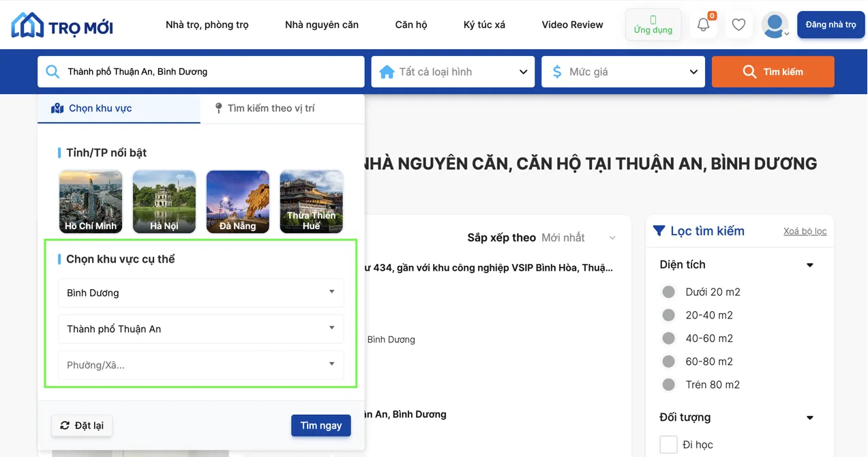Open the Thành phố Thuận An district dropdown

tap(201, 329)
